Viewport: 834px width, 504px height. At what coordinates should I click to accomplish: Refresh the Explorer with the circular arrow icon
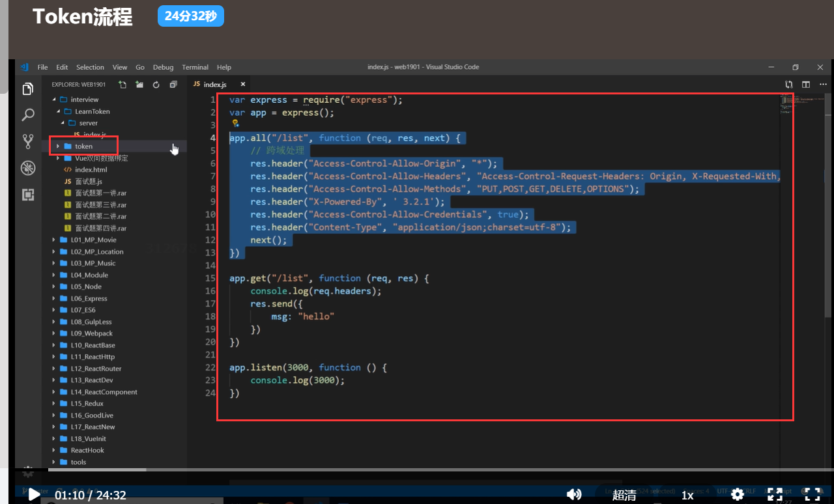156,85
